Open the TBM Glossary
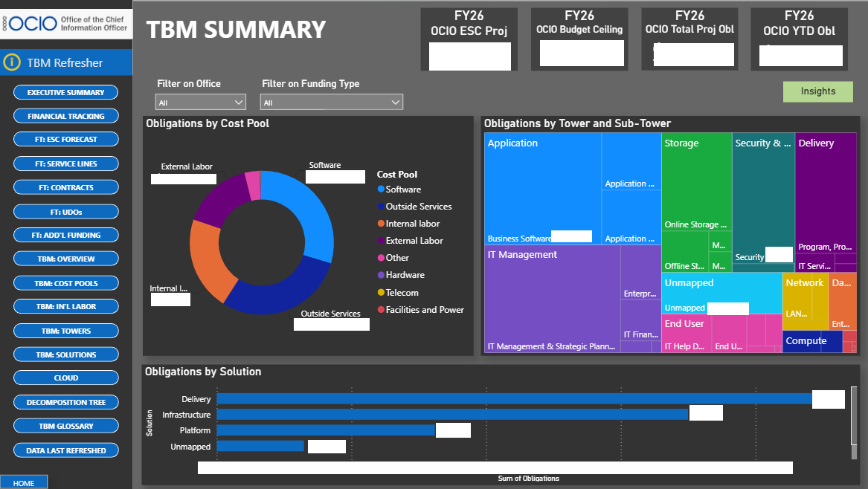The height and width of the screenshot is (489, 868). click(66, 426)
